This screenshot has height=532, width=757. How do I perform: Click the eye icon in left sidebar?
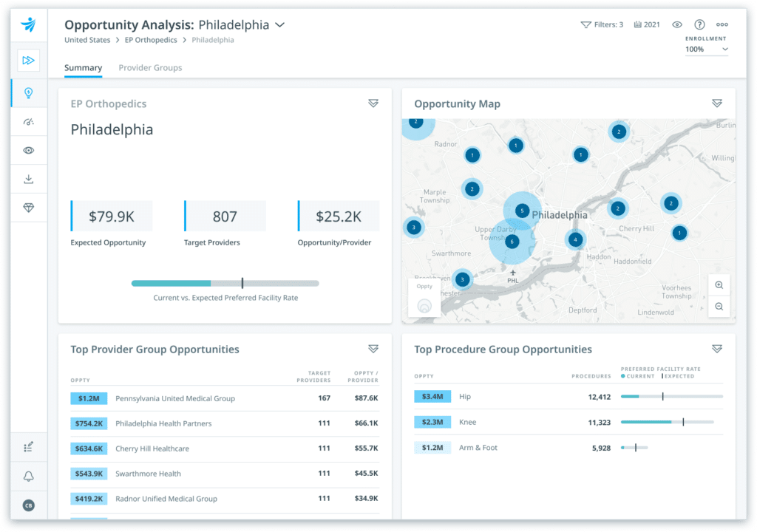tap(29, 150)
